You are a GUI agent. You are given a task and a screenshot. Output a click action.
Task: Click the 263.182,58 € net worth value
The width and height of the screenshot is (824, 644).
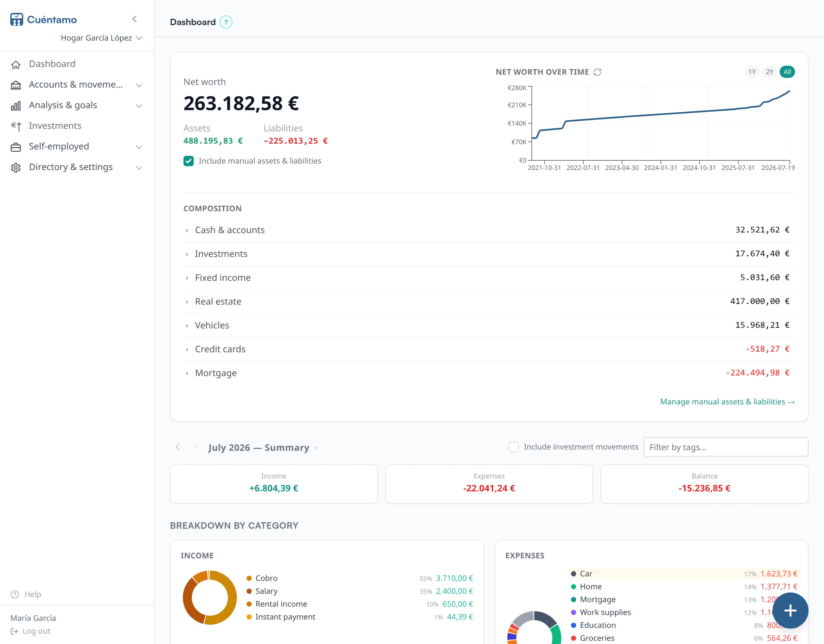(x=241, y=103)
